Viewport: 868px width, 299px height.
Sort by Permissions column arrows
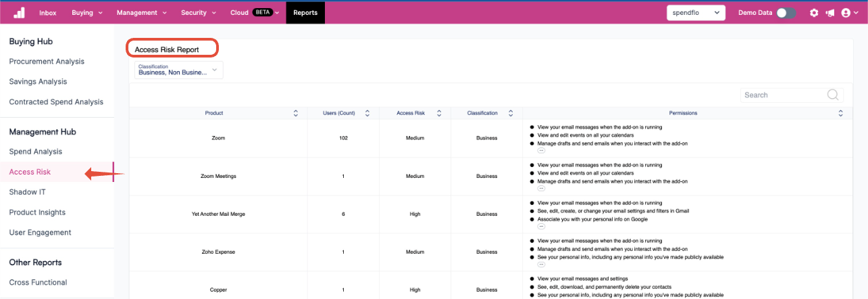click(x=840, y=113)
